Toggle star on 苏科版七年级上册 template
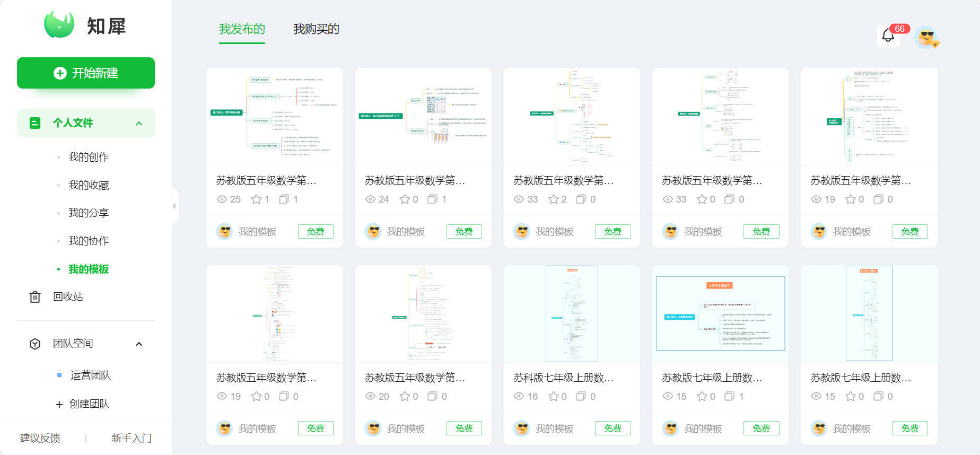The image size is (980, 455). point(554,397)
